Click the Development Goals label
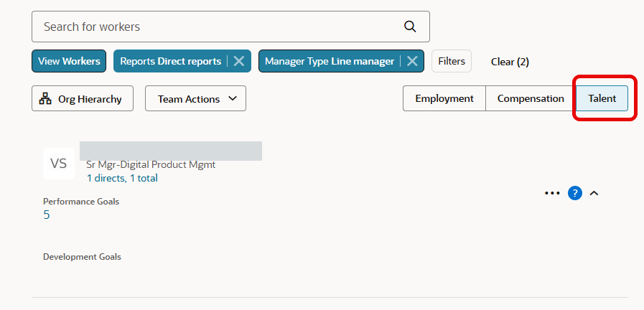Viewport: 644px width, 310px height. [x=82, y=257]
